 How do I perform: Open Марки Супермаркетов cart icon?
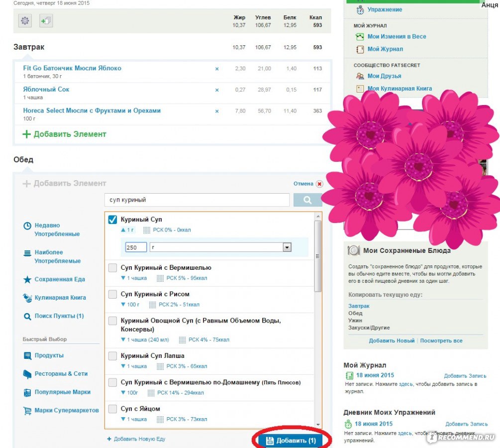27,411
